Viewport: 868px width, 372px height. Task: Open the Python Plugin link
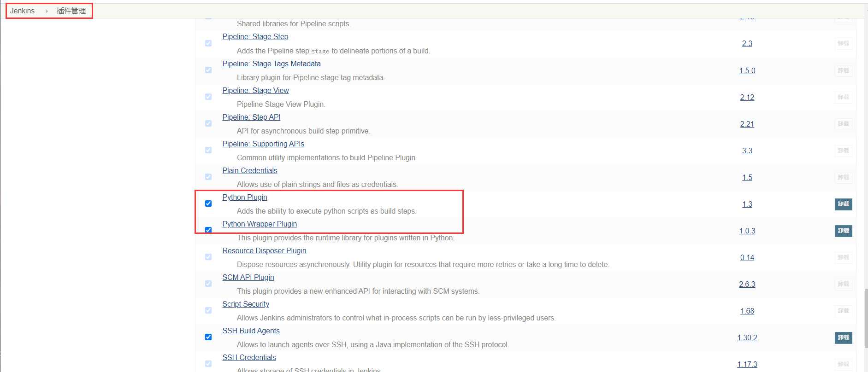244,197
